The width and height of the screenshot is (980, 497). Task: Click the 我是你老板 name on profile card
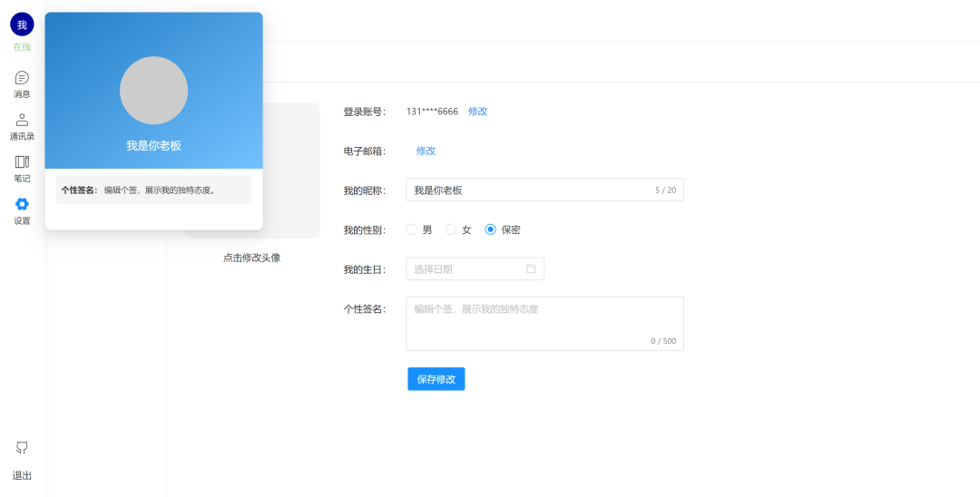[153, 145]
